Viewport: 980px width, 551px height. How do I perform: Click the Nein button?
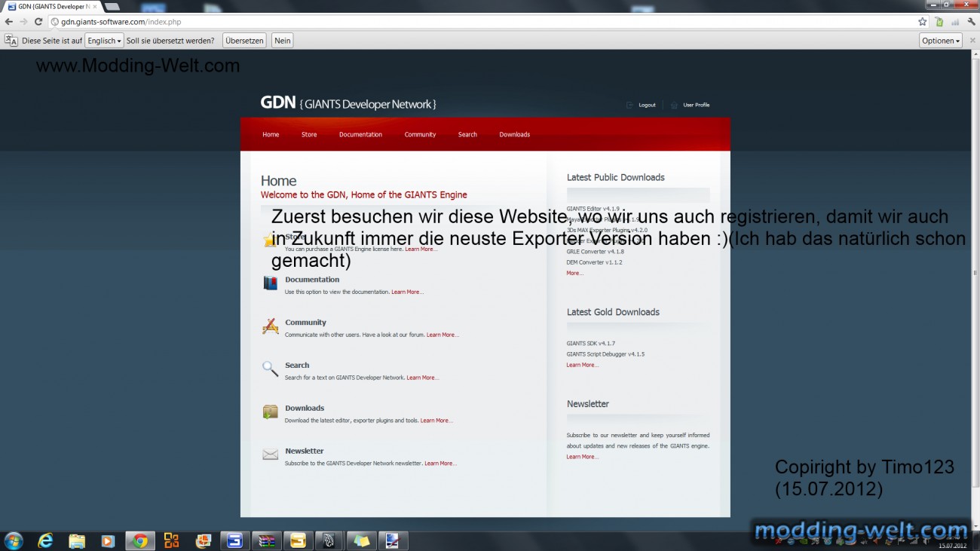[x=283, y=41]
